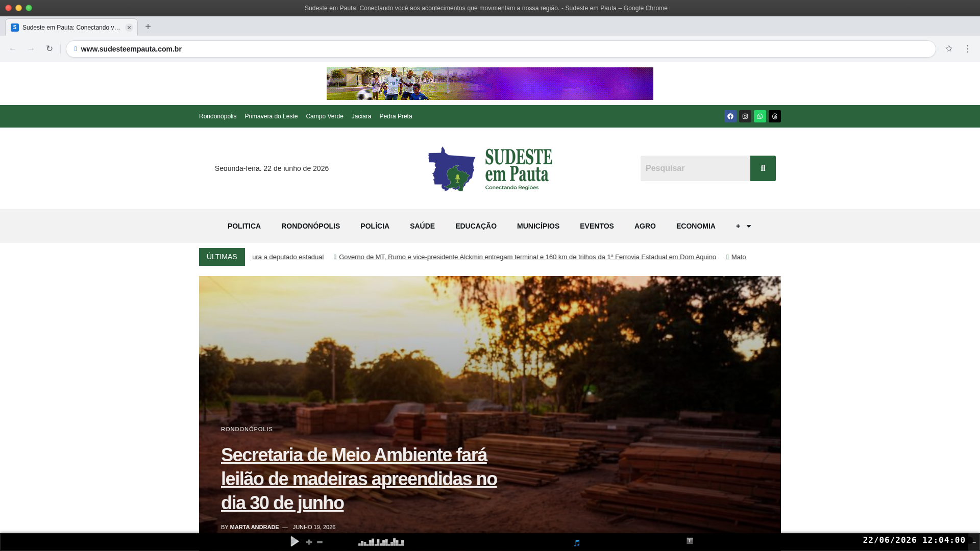
Task: Click the Pesquisar search field
Action: [x=695, y=168]
